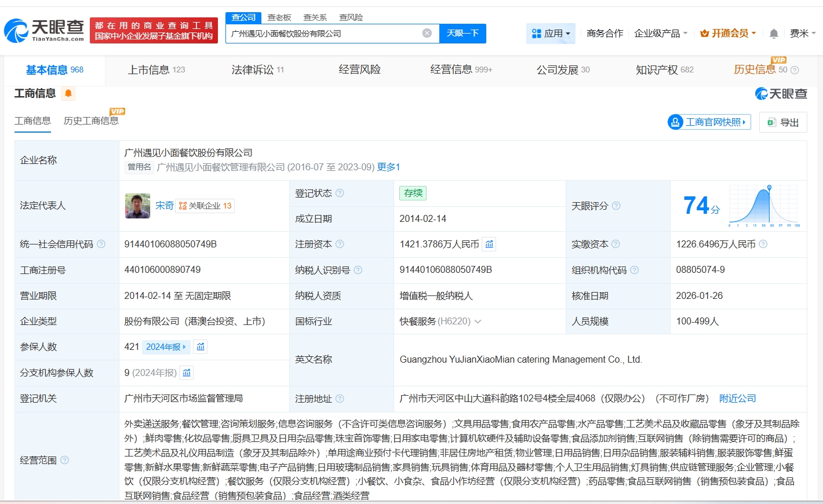Open the 基本信息 tab
The width and height of the screenshot is (823, 504).
coord(54,70)
